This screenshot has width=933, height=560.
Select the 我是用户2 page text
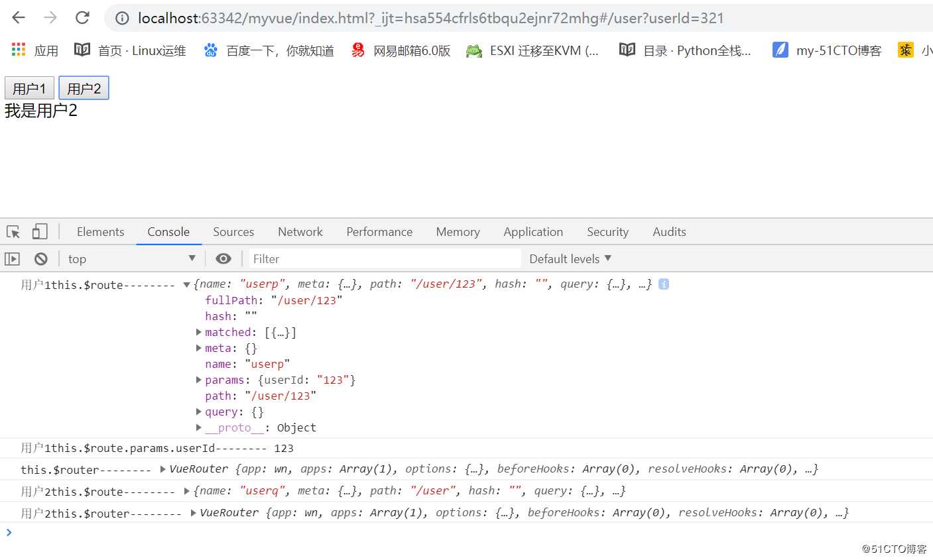(x=41, y=111)
